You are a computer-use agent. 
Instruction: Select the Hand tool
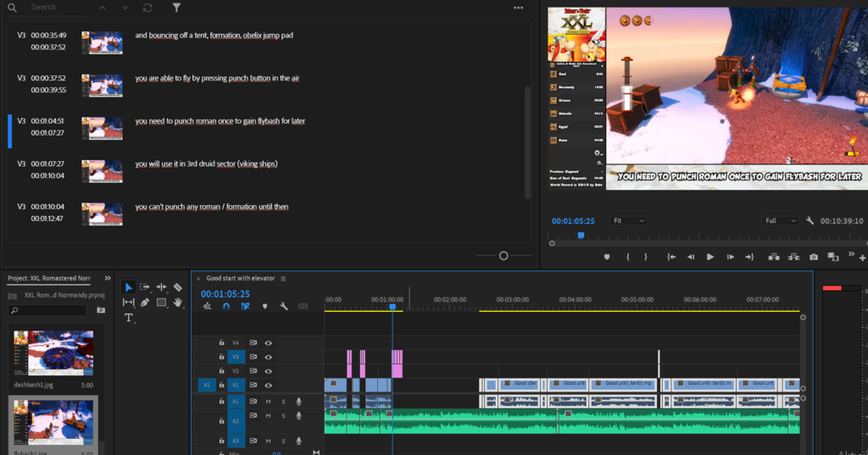178,302
